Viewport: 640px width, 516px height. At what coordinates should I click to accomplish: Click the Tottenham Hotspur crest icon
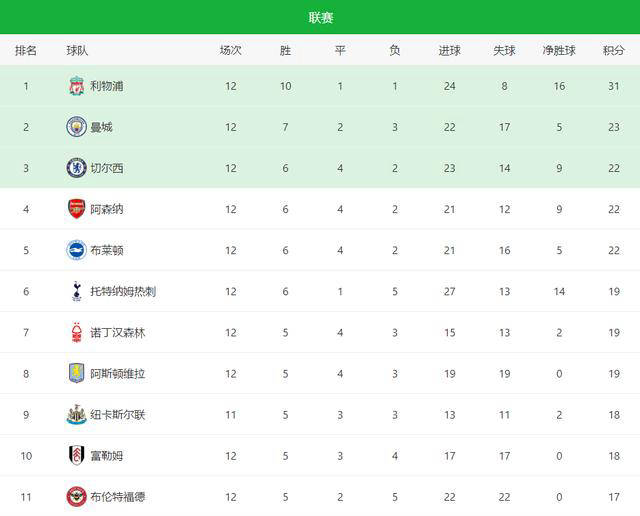click(x=76, y=291)
